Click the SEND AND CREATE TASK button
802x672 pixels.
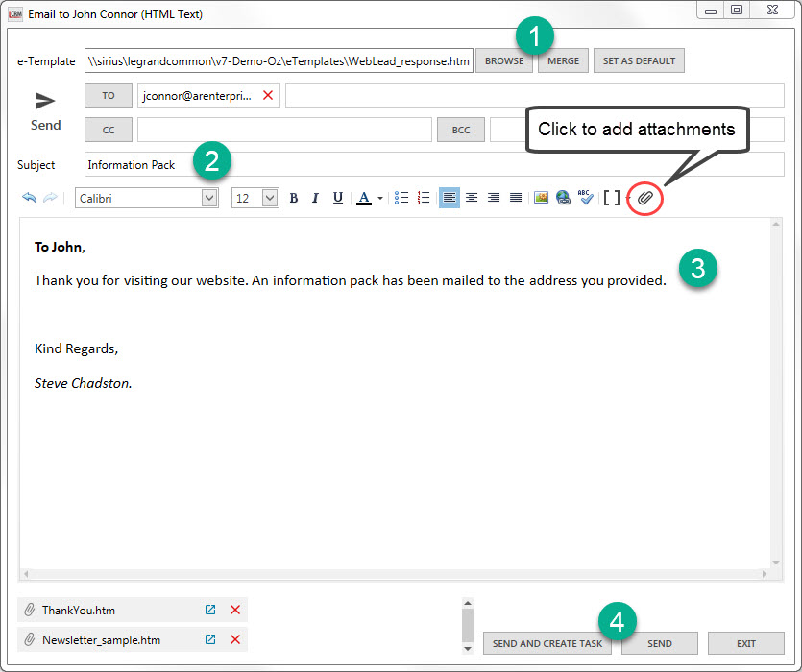tap(547, 643)
